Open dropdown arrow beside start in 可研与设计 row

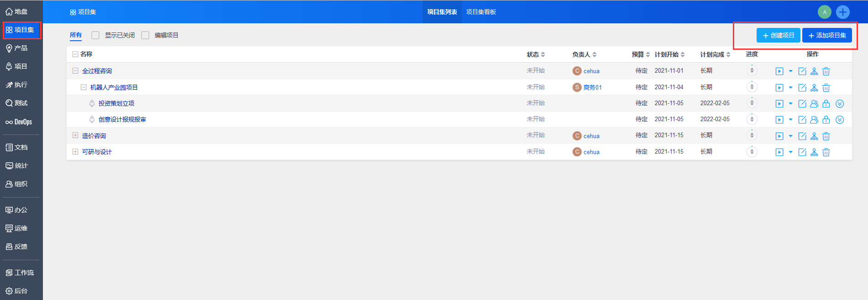[x=791, y=152]
